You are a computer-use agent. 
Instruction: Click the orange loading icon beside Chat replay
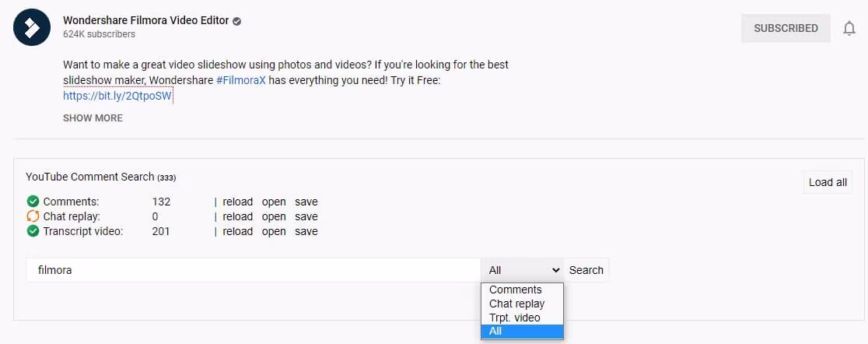coord(33,216)
